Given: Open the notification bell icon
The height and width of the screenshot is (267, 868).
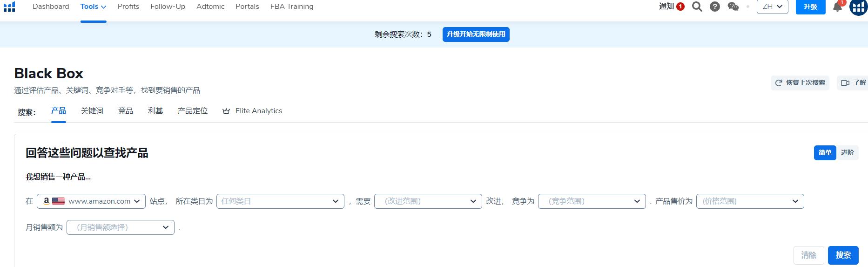Looking at the screenshot, I should [x=837, y=7].
